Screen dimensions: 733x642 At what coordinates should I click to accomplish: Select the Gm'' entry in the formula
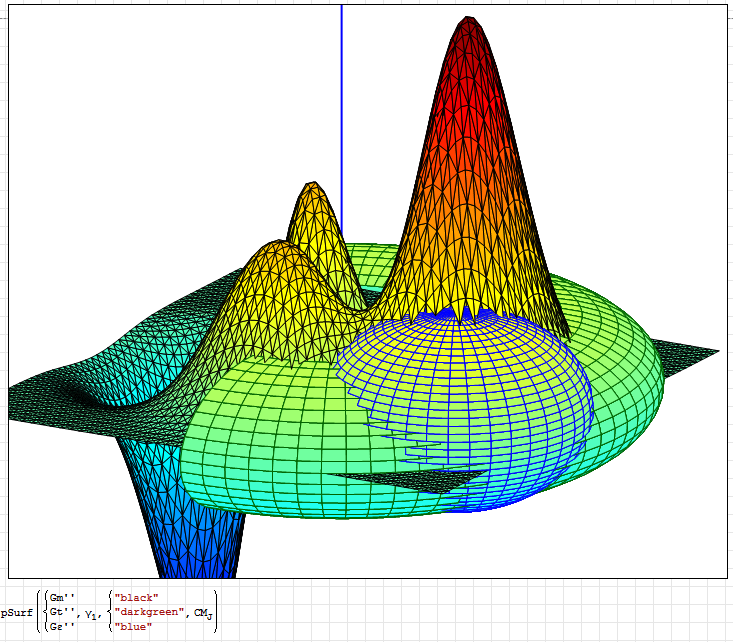click(x=63, y=597)
